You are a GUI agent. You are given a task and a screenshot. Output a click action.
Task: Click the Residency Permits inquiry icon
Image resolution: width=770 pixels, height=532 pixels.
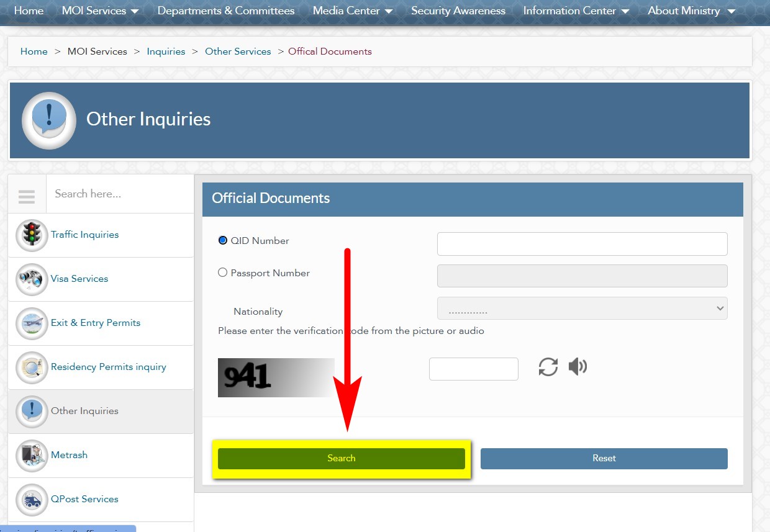click(32, 367)
